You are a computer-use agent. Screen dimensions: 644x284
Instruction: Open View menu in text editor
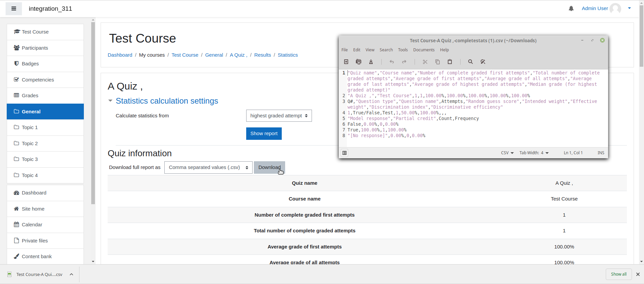coord(370,50)
